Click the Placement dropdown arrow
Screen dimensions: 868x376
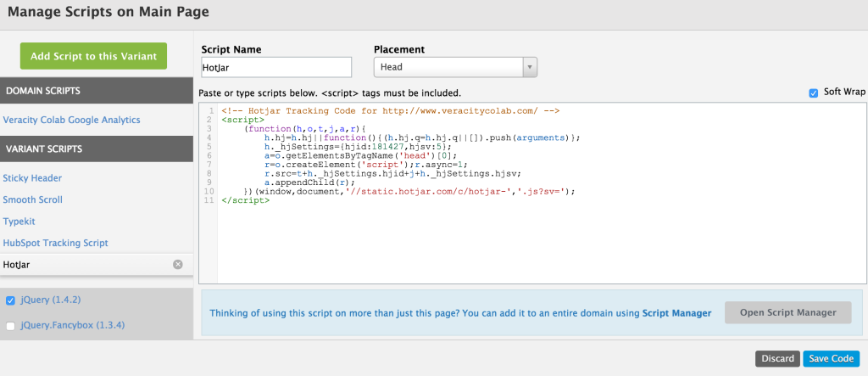point(530,67)
